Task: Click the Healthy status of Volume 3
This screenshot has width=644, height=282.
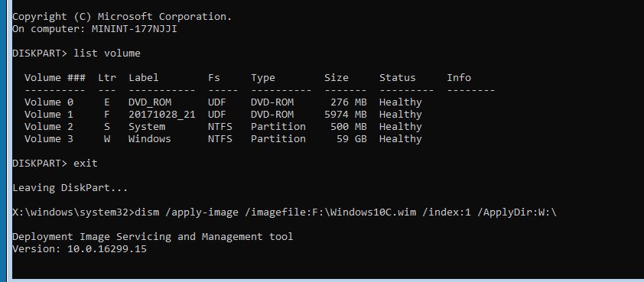Action: click(x=401, y=139)
